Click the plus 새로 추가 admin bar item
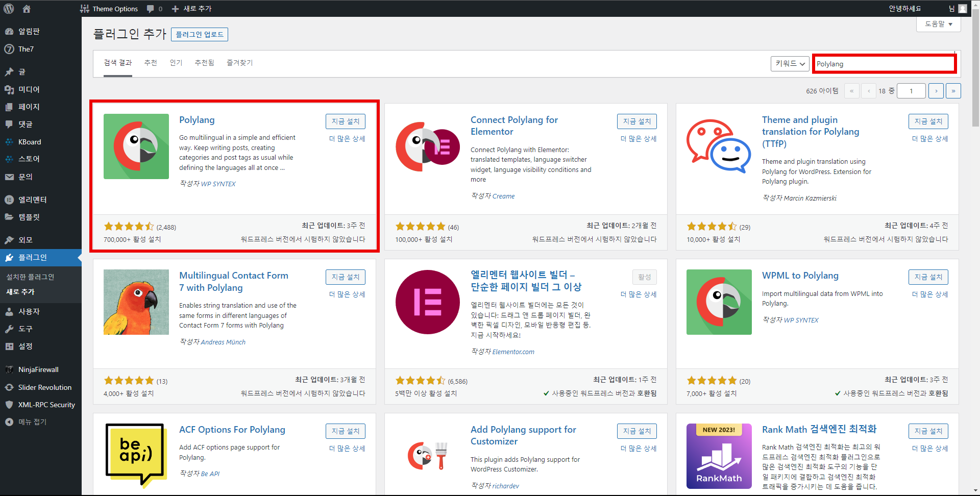980x496 pixels. tap(191, 9)
